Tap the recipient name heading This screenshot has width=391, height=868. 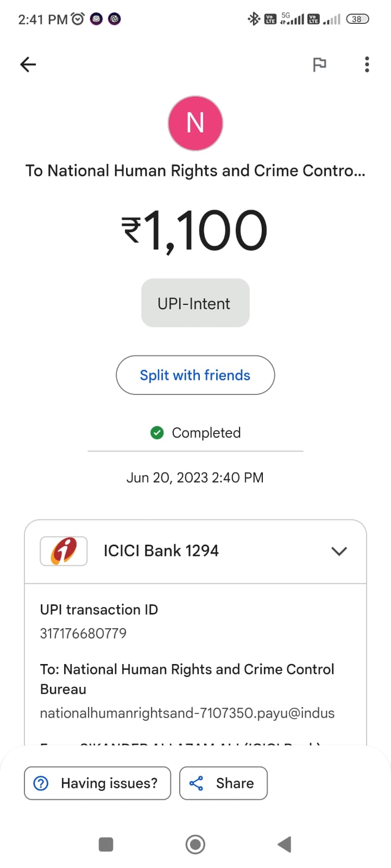click(195, 170)
